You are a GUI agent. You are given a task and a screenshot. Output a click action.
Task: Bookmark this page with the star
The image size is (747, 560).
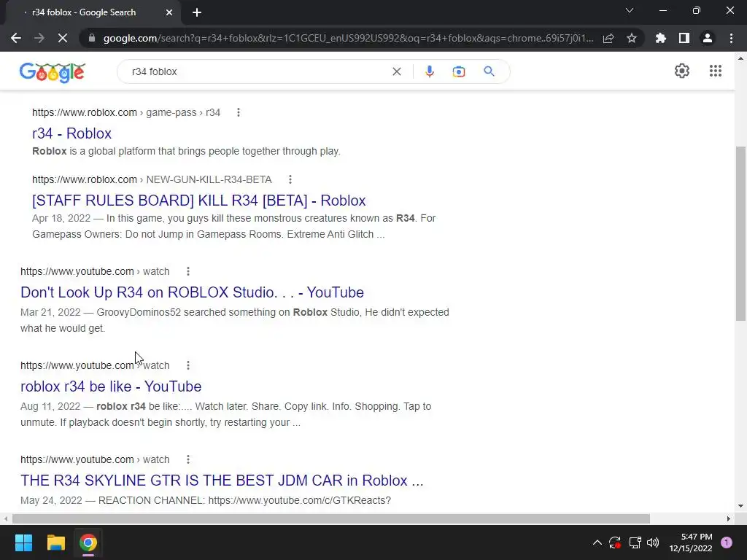(632, 38)
